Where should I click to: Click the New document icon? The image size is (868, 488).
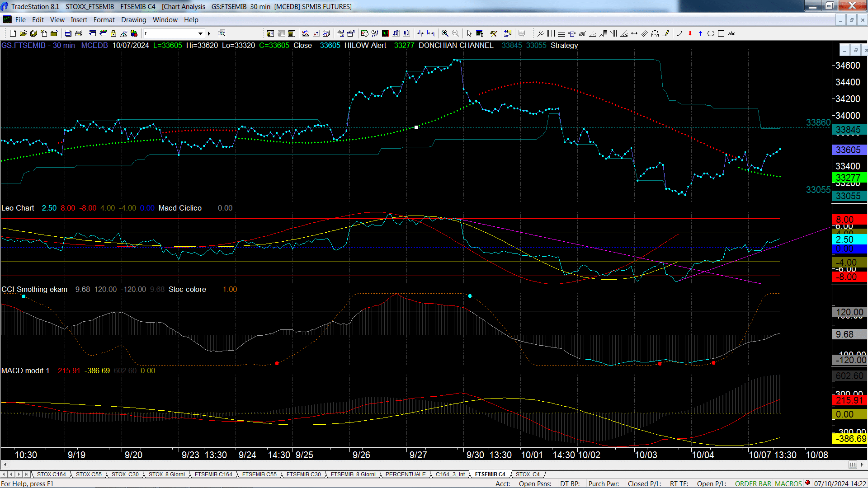click(x=13, y=33)
